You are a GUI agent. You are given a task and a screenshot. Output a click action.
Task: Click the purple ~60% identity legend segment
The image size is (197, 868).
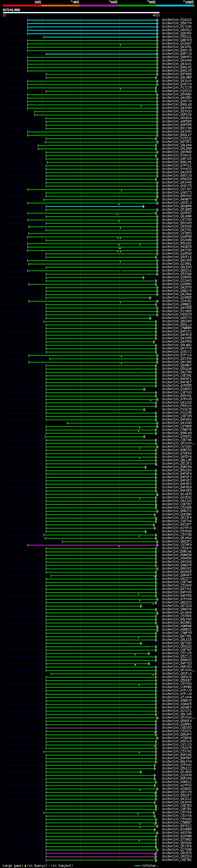click(99, 6)
